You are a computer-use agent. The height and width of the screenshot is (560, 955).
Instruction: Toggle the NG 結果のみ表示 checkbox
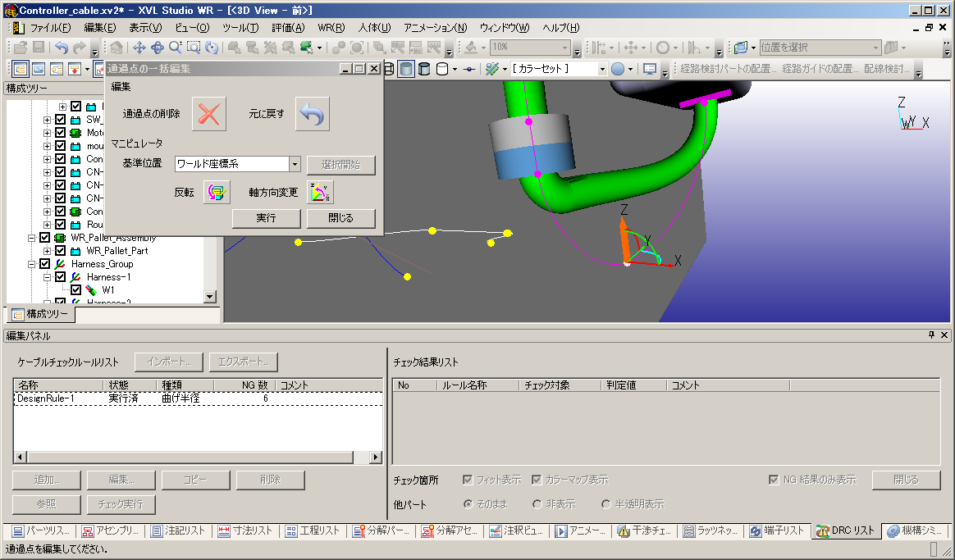click(774, 480)
